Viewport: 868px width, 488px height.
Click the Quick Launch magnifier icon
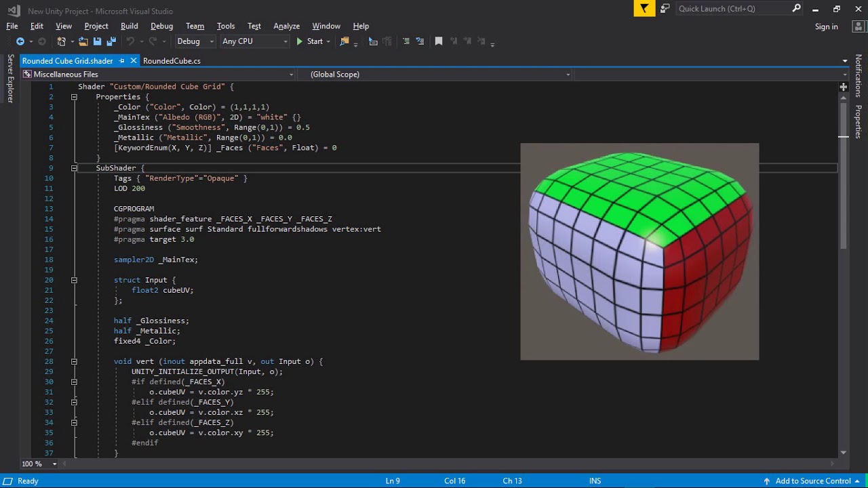[x=797, y=8]
